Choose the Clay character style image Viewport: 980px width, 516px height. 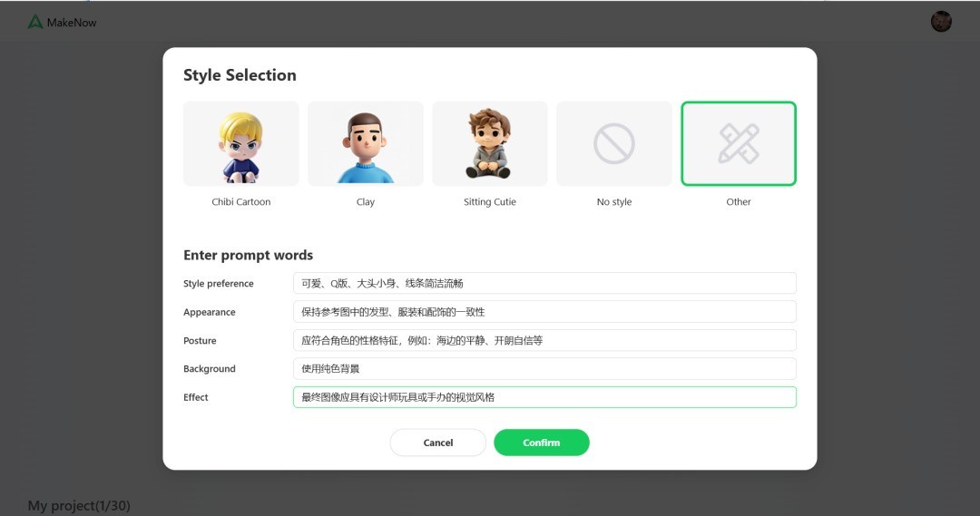[x=365, y=143]
